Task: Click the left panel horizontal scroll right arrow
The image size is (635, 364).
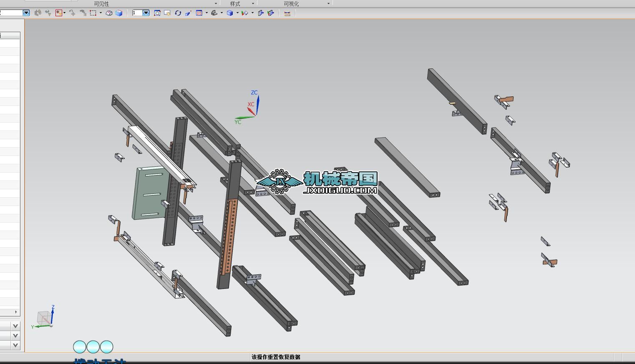Action: coord(16,312)
